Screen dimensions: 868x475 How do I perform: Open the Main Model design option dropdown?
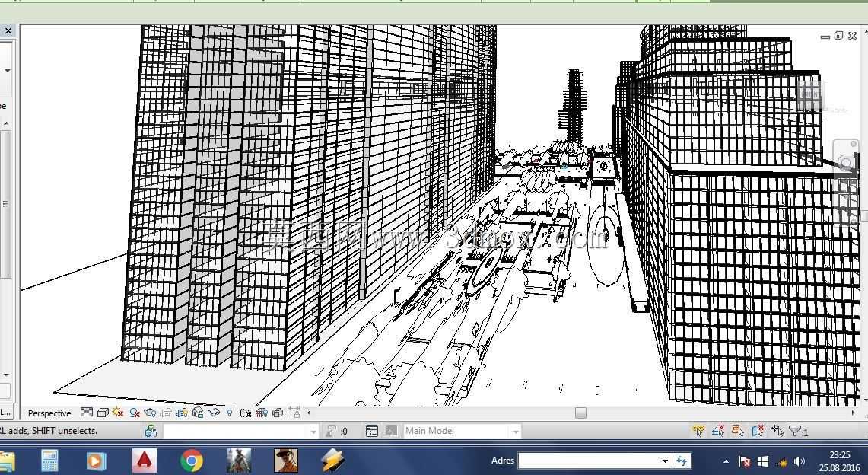coord(462,431)
